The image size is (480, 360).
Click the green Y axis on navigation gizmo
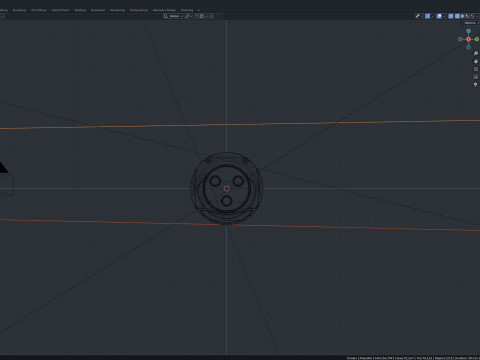click(x=477, y=39)
